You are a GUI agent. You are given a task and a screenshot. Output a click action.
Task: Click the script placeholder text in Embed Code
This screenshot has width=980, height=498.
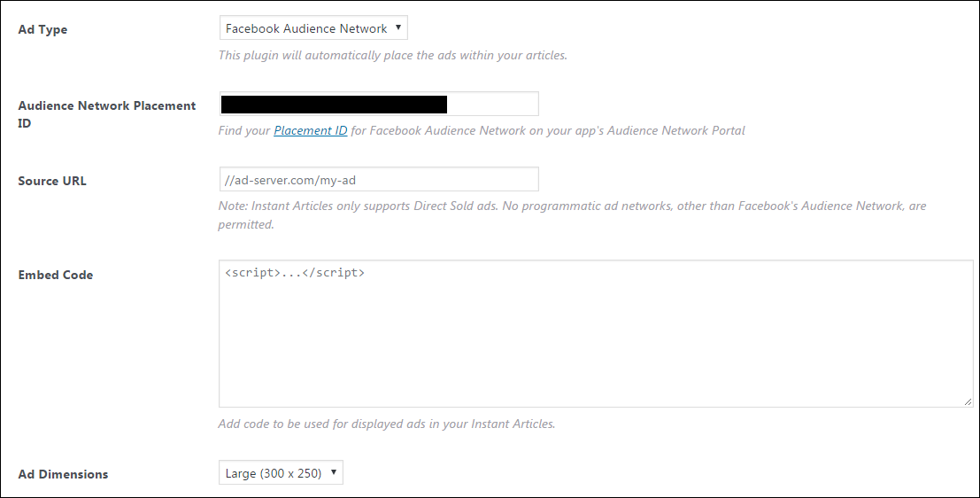point(295,272)
